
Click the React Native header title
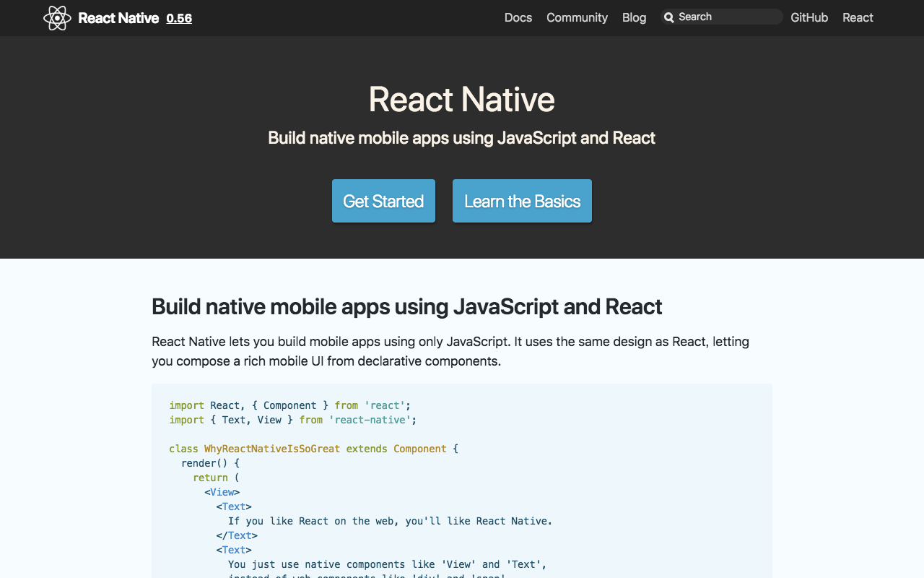click(118, 18)
